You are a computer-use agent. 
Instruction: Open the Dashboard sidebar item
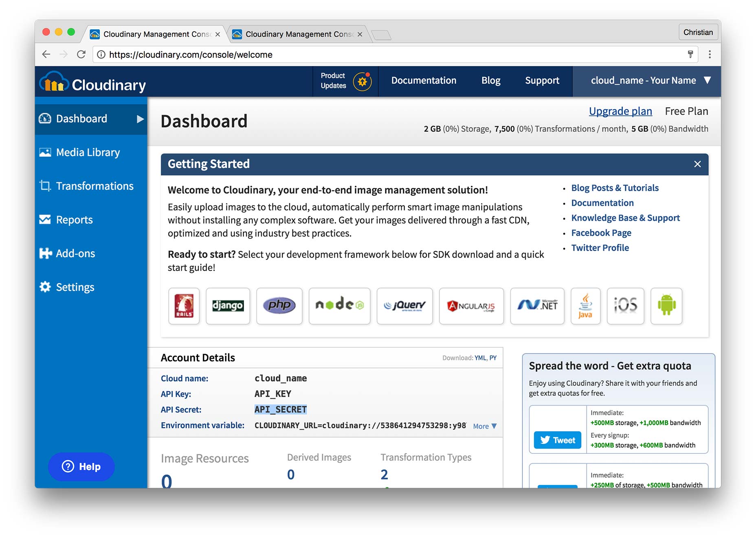click(91, 119)
